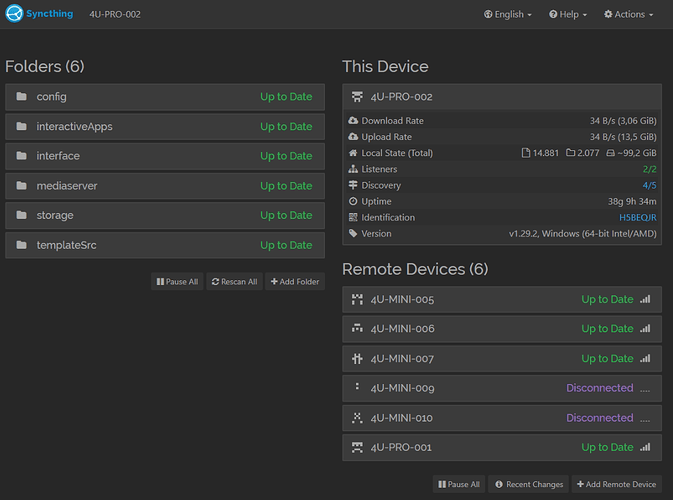Click the Listeners network icon
The height and width of the screenshot is (500, 673).
(x=353, y=169)
